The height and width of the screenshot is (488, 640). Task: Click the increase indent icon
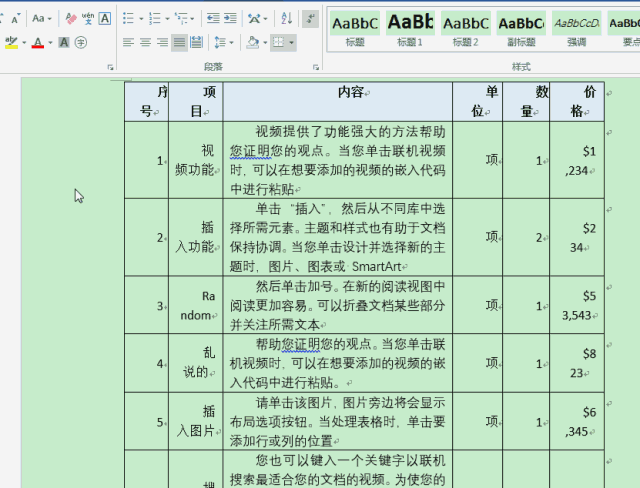(230, 18)
